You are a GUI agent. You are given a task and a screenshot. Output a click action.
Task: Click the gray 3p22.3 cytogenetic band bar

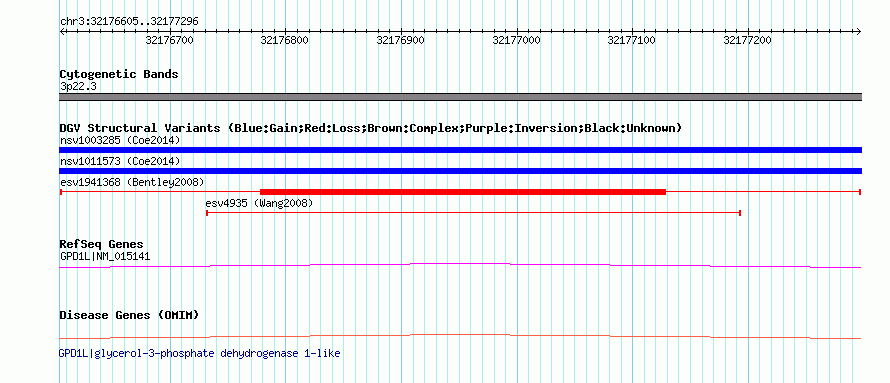tap(460, 97)
